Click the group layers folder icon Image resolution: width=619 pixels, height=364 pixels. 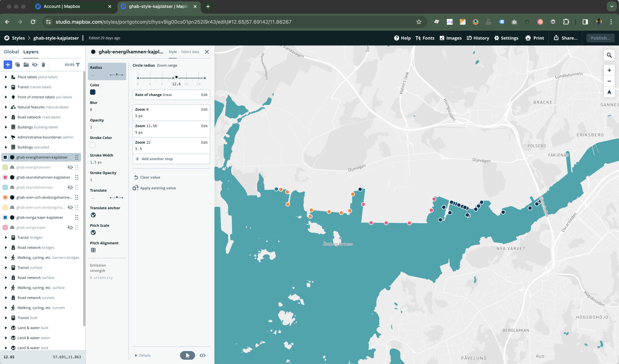point(26,65)
